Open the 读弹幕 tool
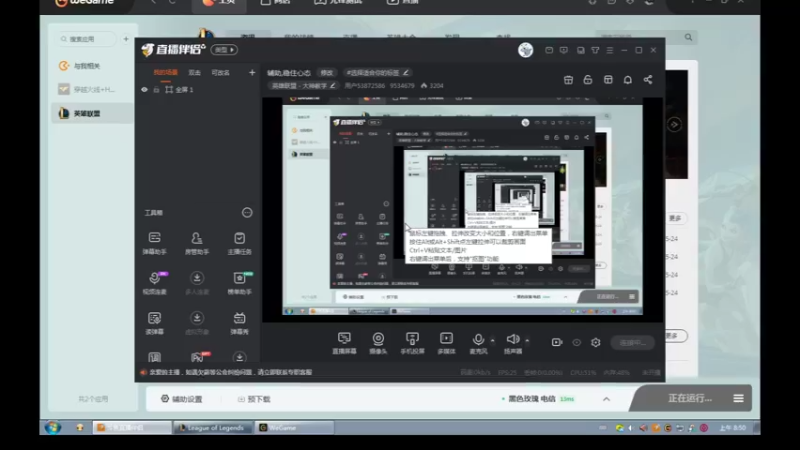This screenshot has width=800, height=450. pyautogui.click(x=154, y=323)
